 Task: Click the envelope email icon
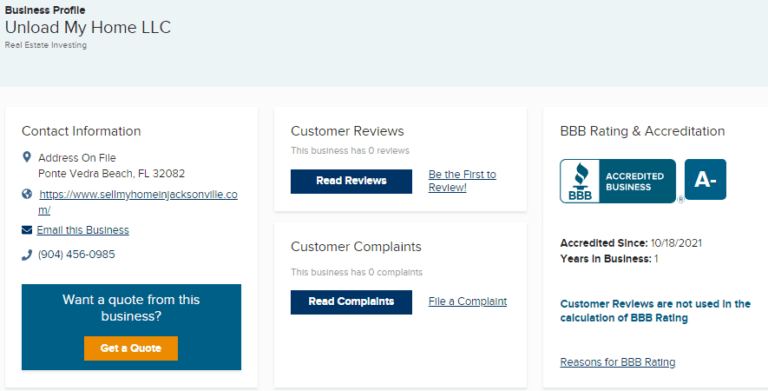(x=27, y=230)
